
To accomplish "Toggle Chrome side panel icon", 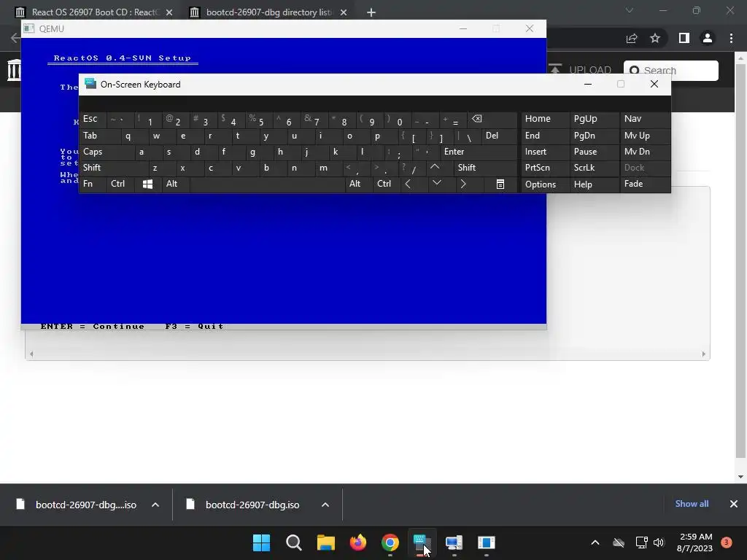I will [x=684, y=38].
